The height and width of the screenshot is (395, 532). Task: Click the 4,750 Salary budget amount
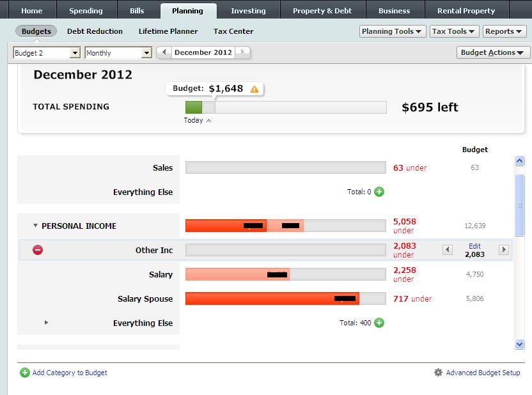[x=474, y=274]
